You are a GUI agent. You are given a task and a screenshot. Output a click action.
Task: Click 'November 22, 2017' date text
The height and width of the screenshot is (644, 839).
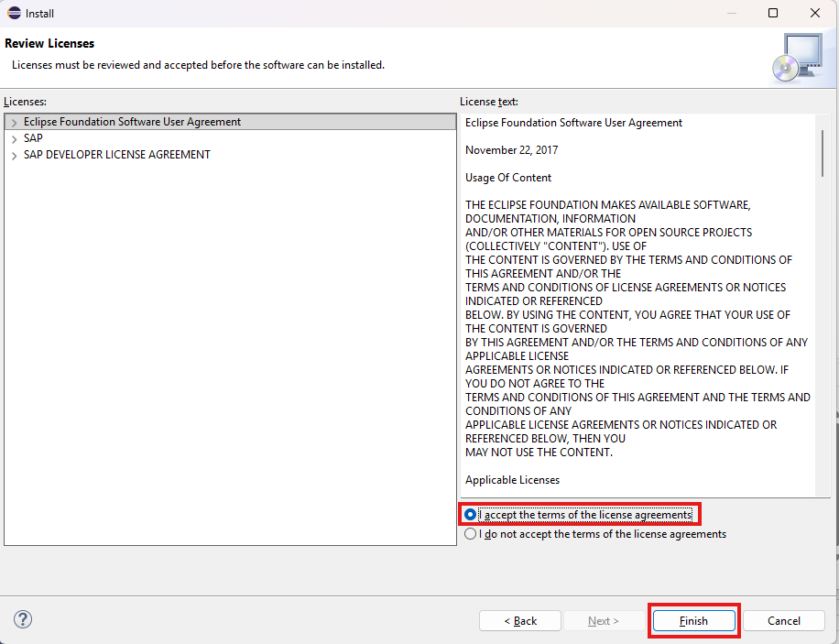(x=511, y=150)
